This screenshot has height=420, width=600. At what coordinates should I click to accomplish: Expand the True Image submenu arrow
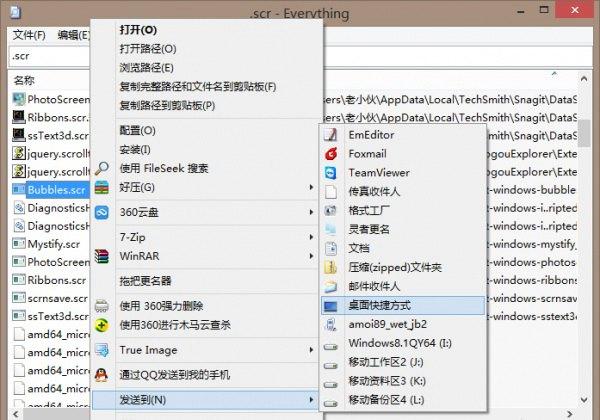click(311, 350)
